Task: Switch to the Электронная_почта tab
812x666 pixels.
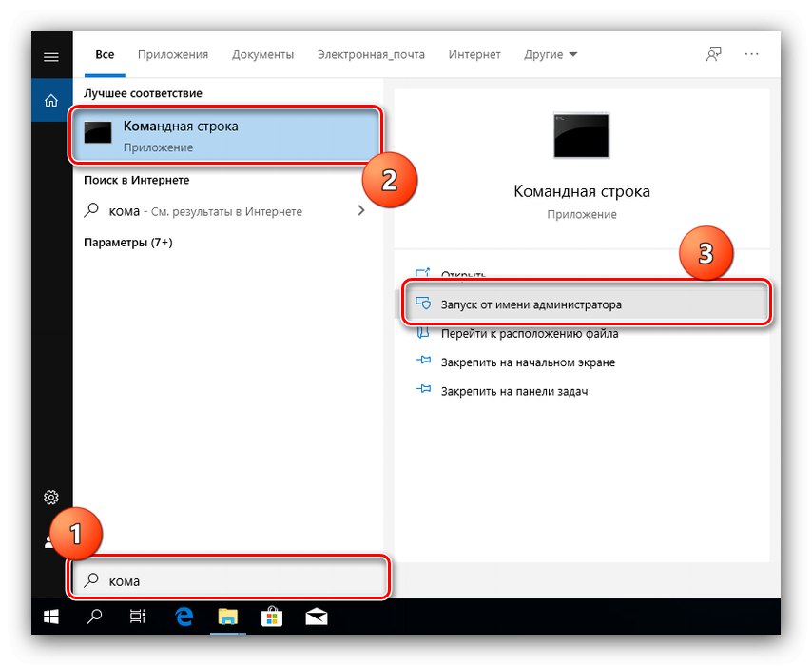Action: click(372, 55)
